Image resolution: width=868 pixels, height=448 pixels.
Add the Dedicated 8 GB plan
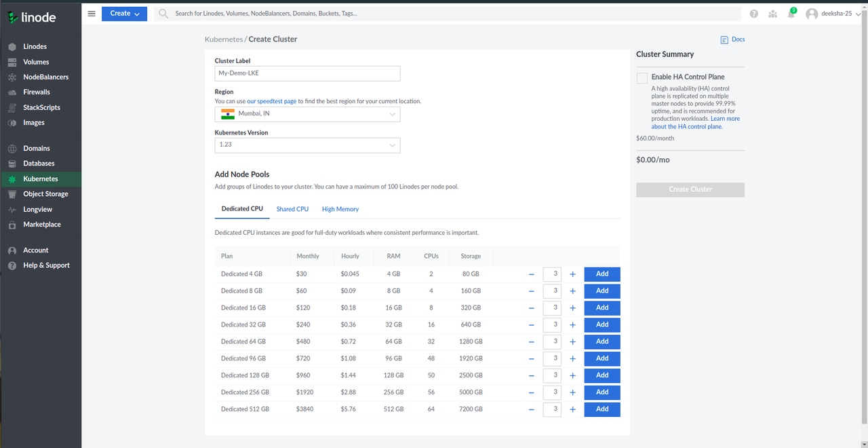pos(602,291)
